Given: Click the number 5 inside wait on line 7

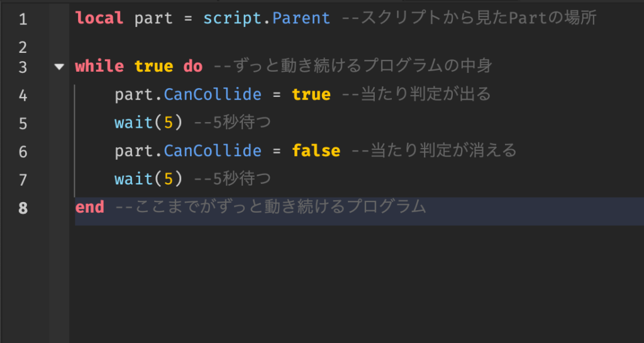Looking at the screenshot, I should coord(168,179).
